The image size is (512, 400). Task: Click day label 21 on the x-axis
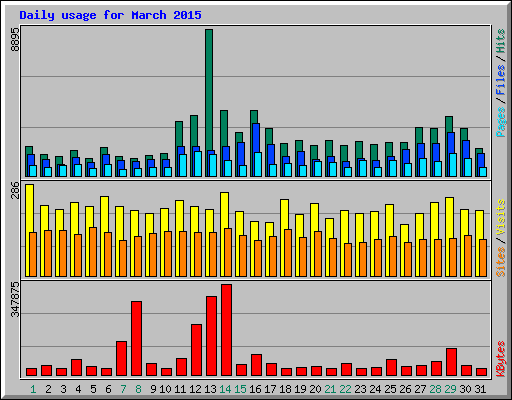[330, 389]
